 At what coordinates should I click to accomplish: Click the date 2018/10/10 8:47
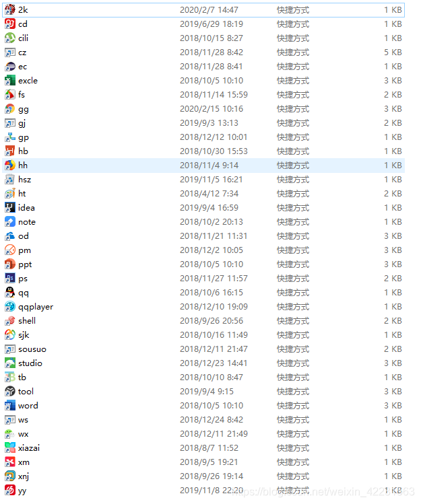coord(212,377)
